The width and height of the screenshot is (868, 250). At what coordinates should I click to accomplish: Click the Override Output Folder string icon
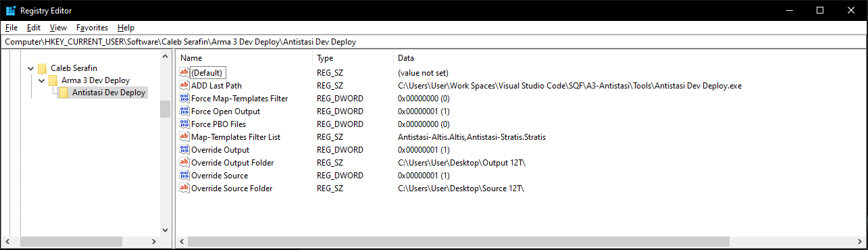click(184, 162)
